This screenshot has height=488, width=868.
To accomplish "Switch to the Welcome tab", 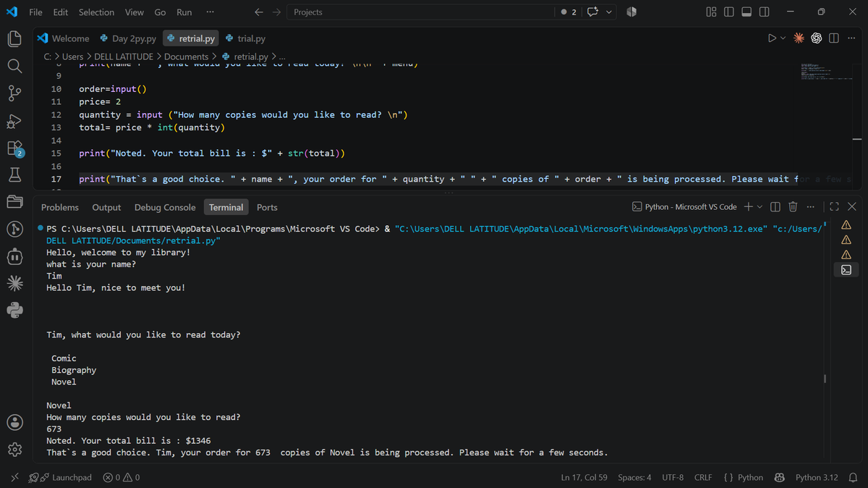I will tap(63, 38).
